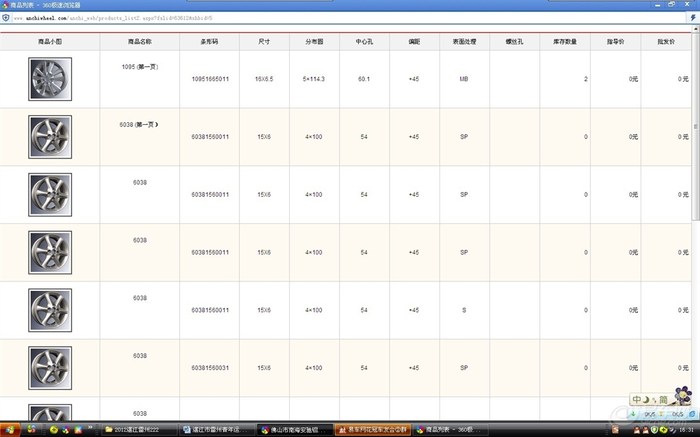Click the 条形码 column header
This screenshot has height=437, width=700.
pos(209,42)
